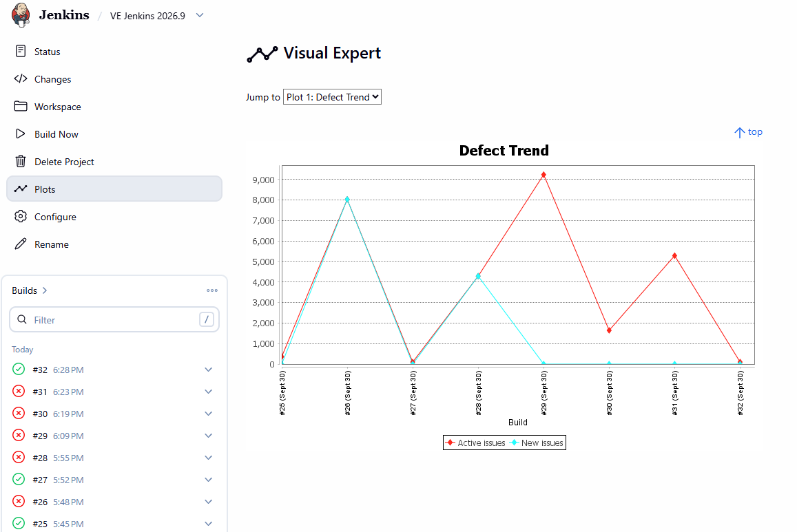Click the failed status icon for build #26
This screenshot has width=797, height=532.
19,502
